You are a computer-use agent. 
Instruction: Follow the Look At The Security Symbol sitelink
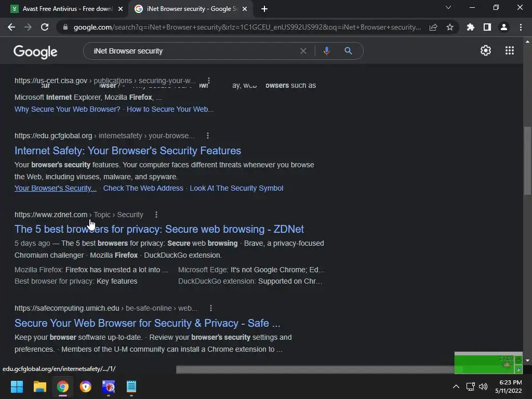point(236,188)
